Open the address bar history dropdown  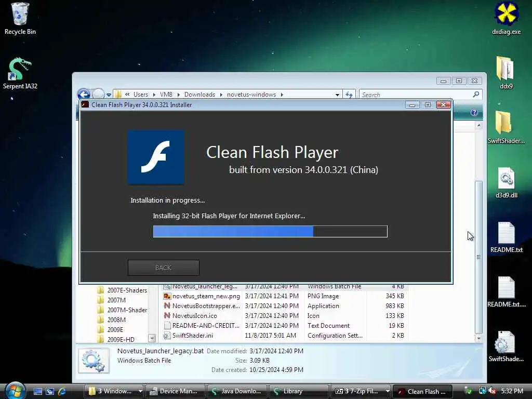point(337,95)
